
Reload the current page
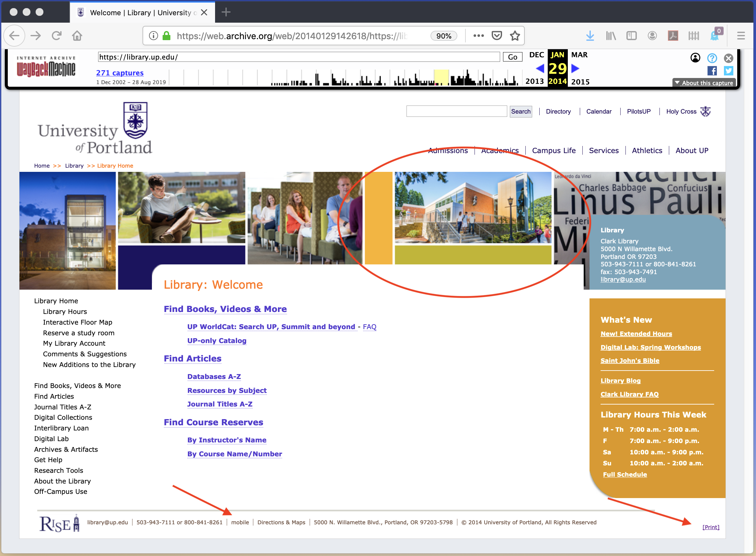(x=56, y=36)
